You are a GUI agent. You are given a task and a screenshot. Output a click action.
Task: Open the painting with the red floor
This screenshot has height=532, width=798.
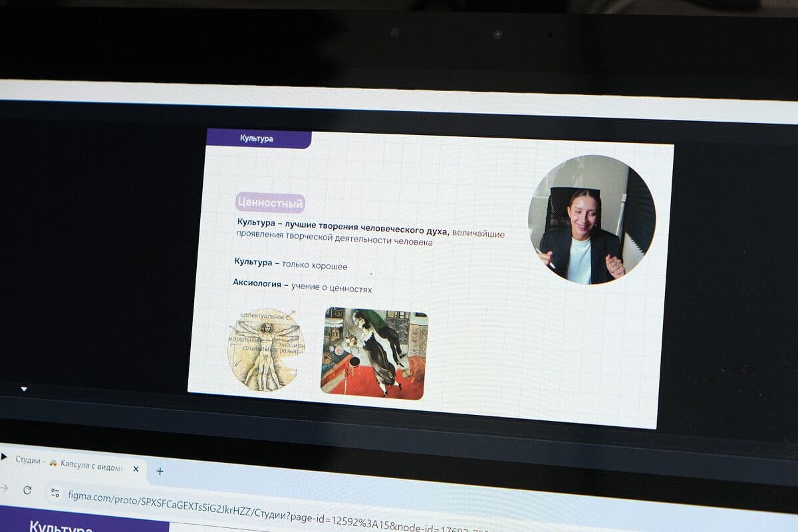[374, 354]
